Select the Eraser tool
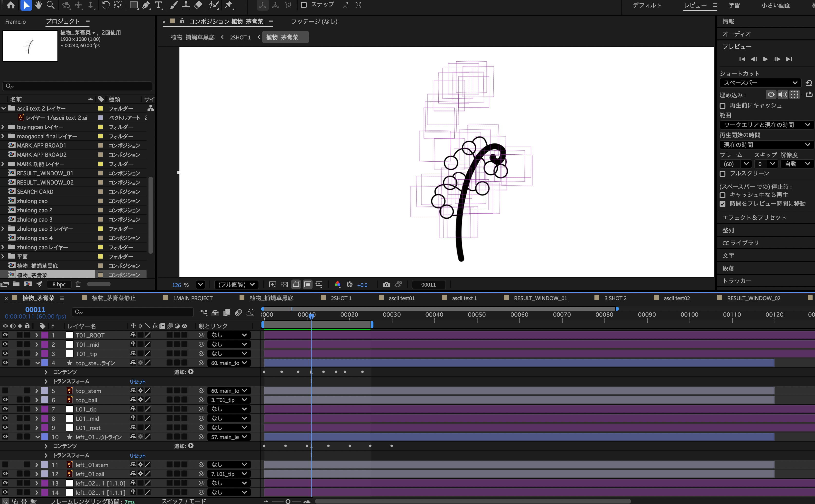Image resolution: width=815 pixels, height=504 pixels. (198, 5)
